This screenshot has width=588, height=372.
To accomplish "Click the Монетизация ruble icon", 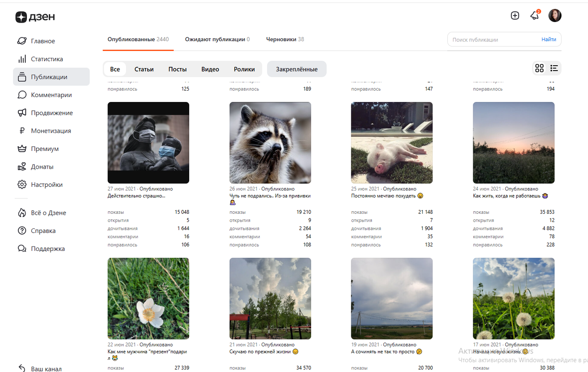I will click(22, 131).
